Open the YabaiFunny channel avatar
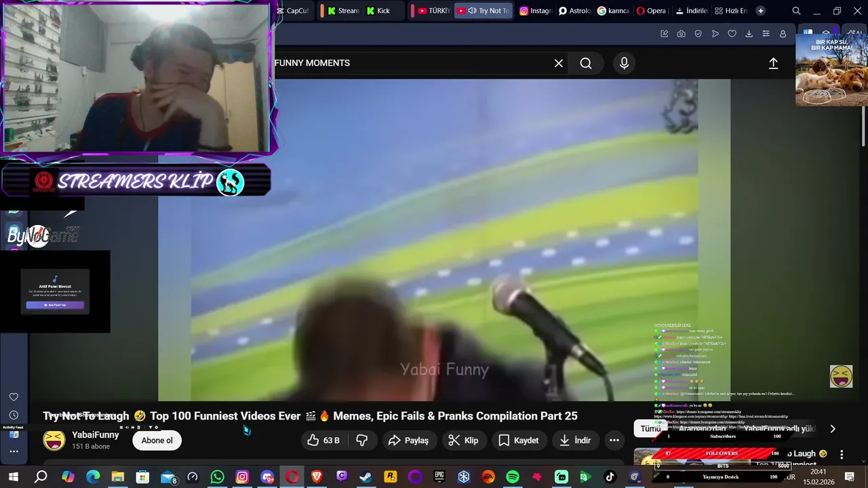The image size is (868, 488). coord(54,440)
